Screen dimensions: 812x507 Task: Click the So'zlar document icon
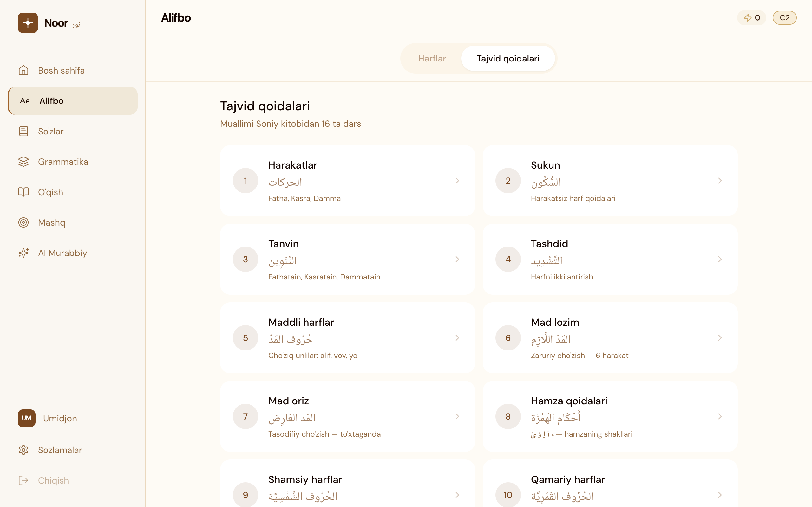click(23, 131)
